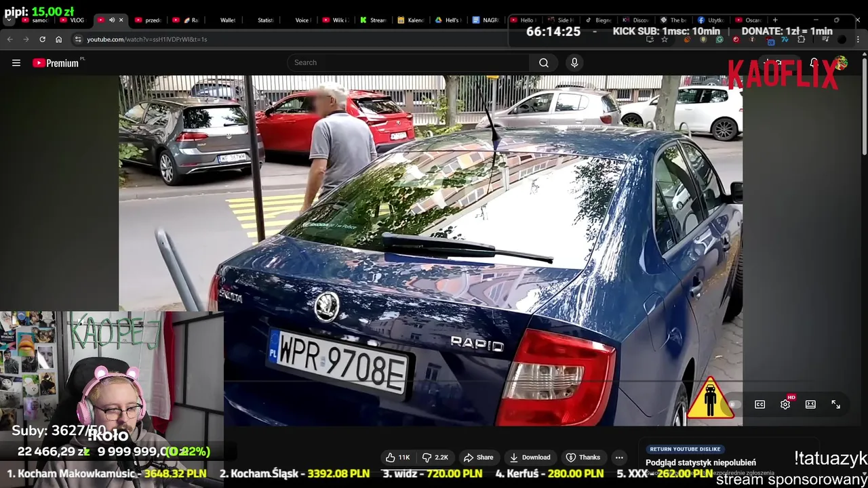Open more actions ellipsis under video

coord(619,457)
